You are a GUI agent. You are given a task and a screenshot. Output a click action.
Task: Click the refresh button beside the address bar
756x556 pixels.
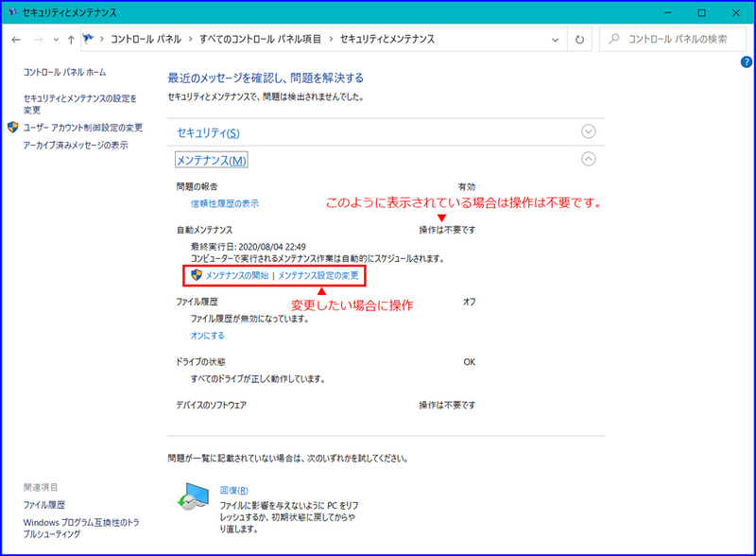(x=579, y=40)
